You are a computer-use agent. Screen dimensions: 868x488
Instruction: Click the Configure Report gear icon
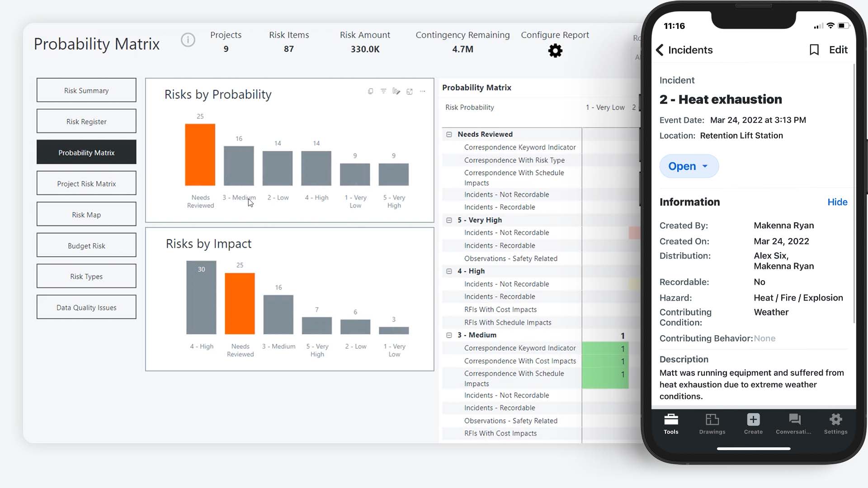[x=555, y=51]
